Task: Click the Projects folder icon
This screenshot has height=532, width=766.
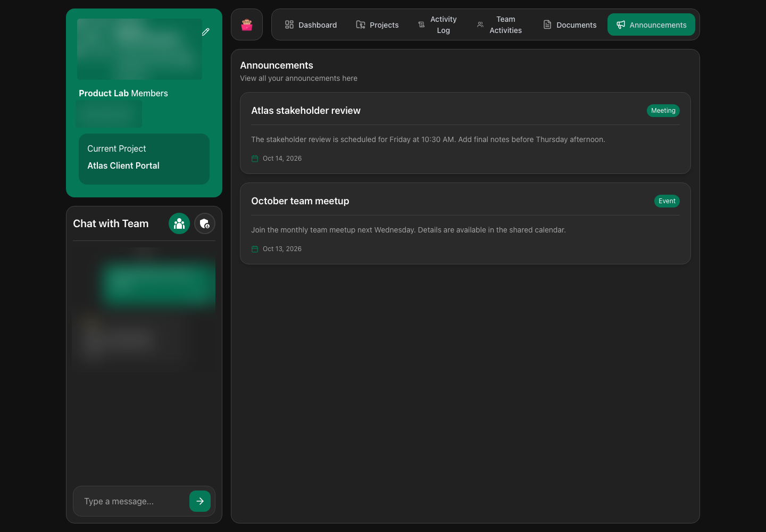Action: [361, 24]
